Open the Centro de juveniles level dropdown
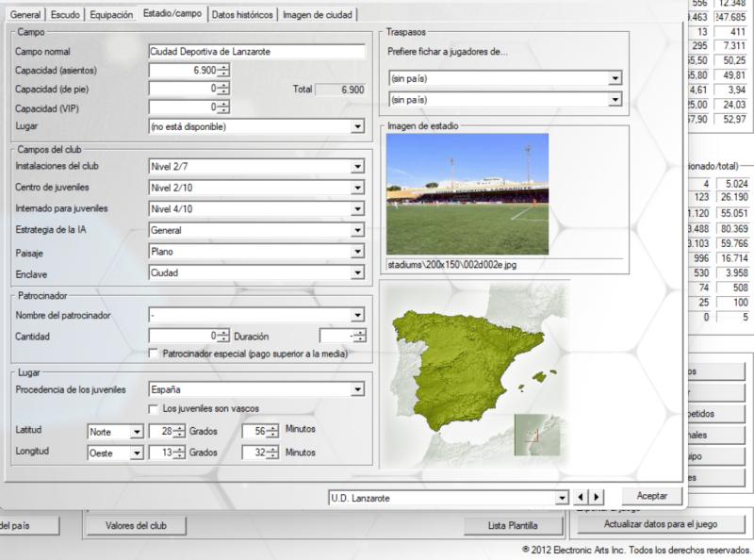The image size is (754, 560). coord(357,188)
